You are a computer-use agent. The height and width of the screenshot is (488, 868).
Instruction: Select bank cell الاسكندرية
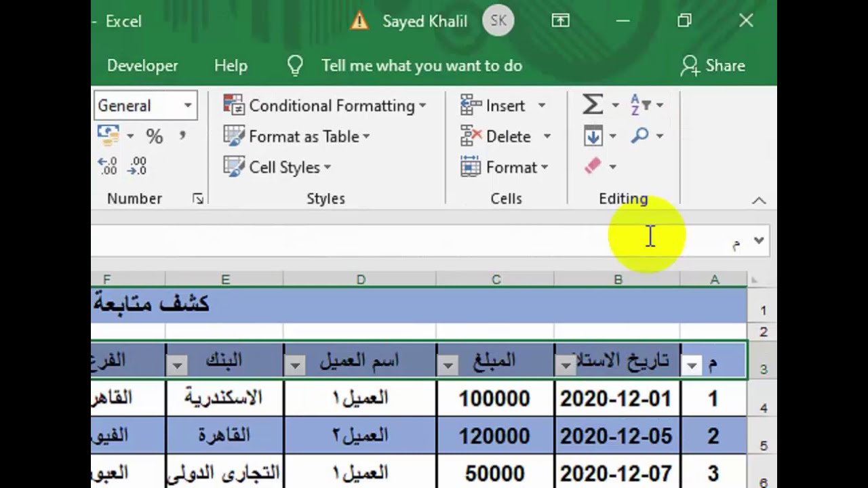(x=224, y=398)
